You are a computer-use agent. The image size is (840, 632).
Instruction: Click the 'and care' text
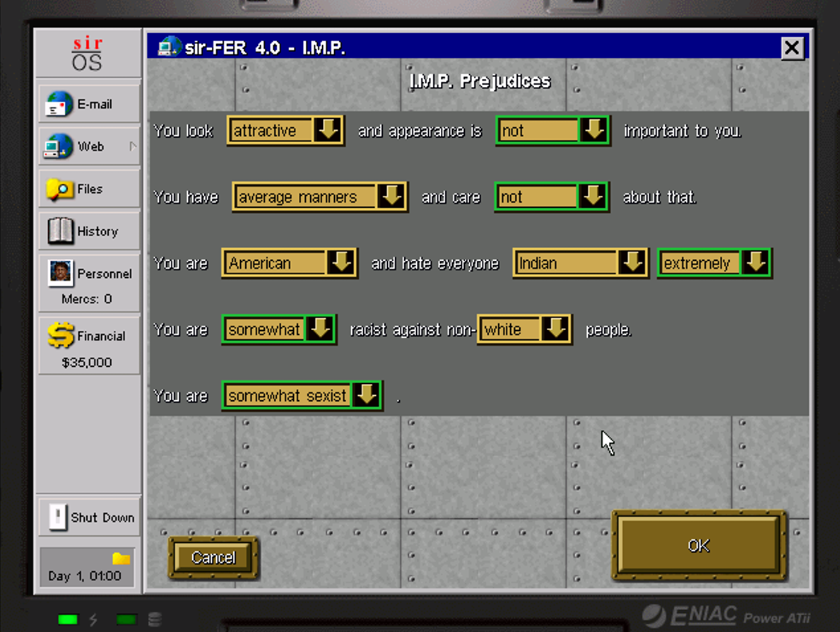(451, 197)
